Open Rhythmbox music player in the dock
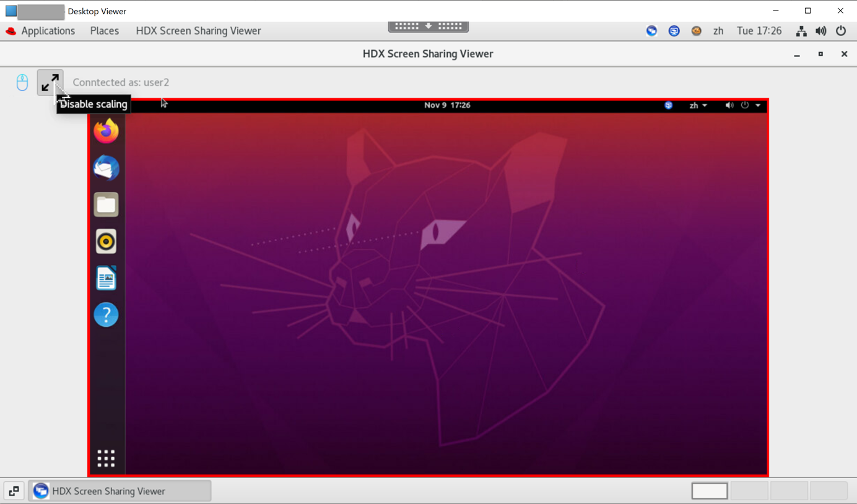This screenshot has width=857, height=504. pos(106,241)
